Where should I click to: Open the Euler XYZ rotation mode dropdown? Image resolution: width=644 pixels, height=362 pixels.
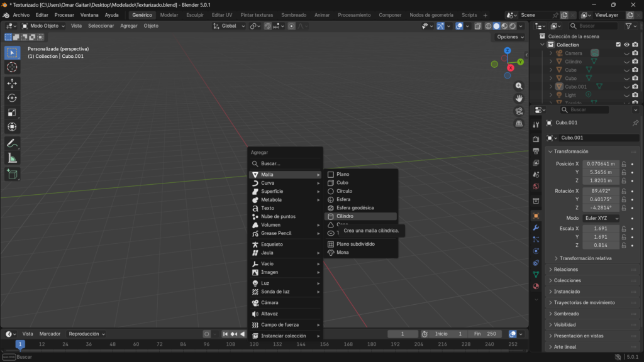(601, 218)
